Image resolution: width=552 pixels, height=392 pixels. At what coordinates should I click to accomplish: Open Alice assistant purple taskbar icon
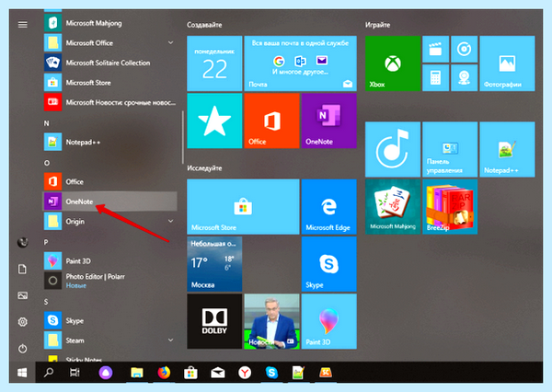click(106, 373)
